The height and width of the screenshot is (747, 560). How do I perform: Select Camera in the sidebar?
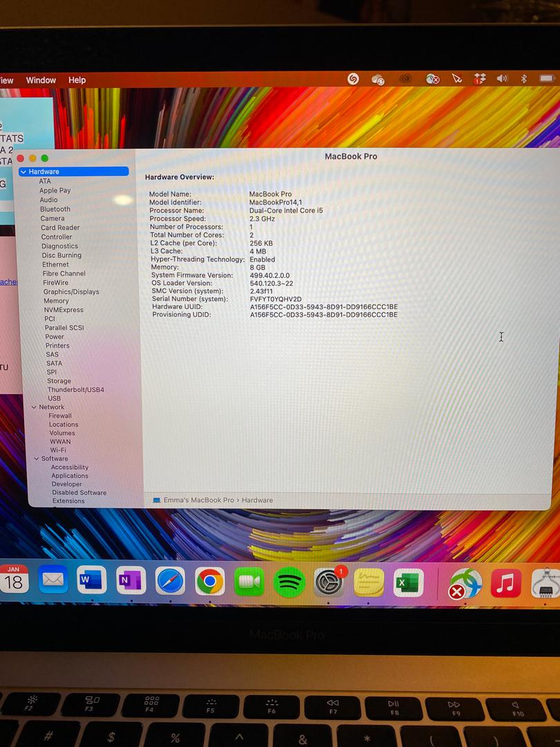[x=53, y=218]
